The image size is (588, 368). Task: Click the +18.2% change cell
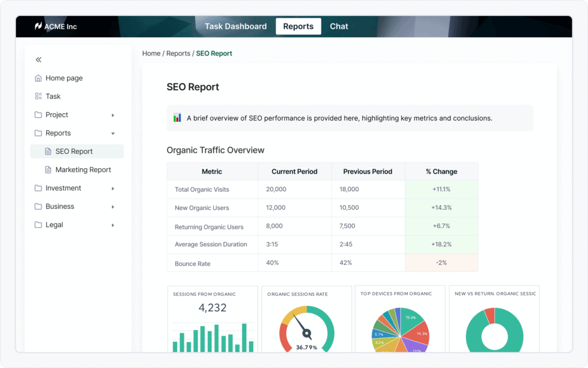[442, 245]
